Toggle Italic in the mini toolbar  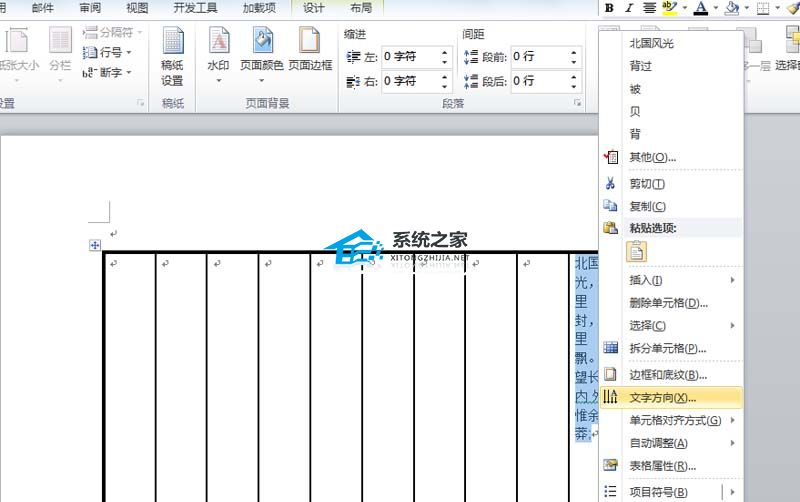(629, 8)
